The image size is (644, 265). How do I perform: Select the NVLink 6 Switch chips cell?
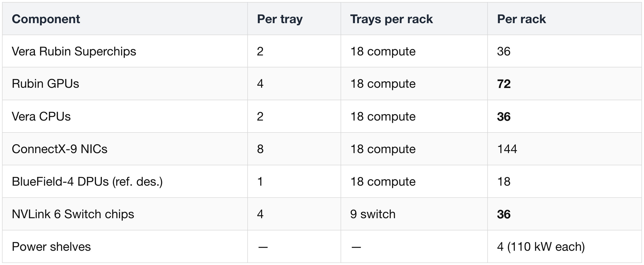pyautogui.click(x=73, y=214)
